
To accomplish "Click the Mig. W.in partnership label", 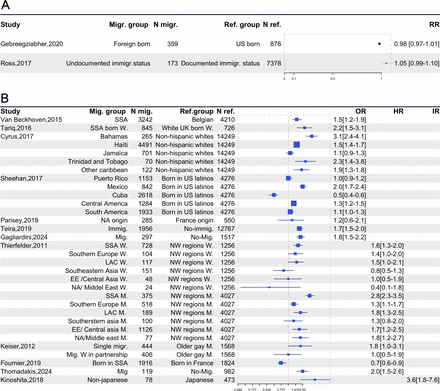I will click(x=97, y=355).
